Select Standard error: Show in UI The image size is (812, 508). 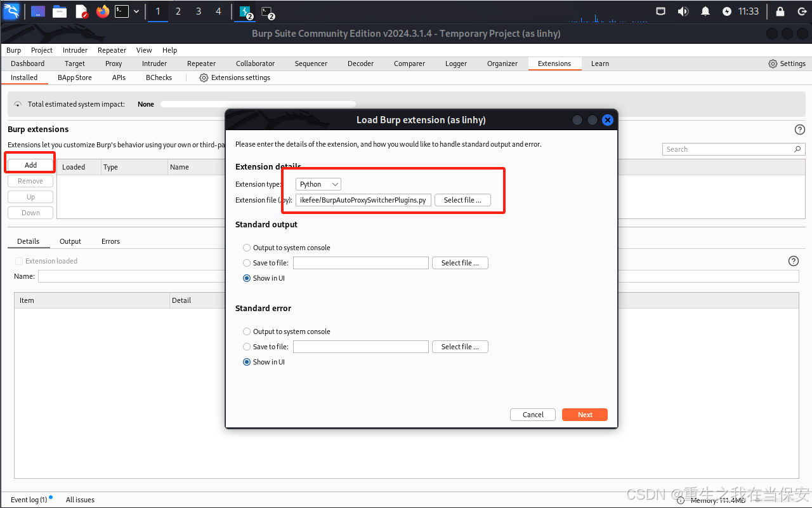click(x=247, y=362)
